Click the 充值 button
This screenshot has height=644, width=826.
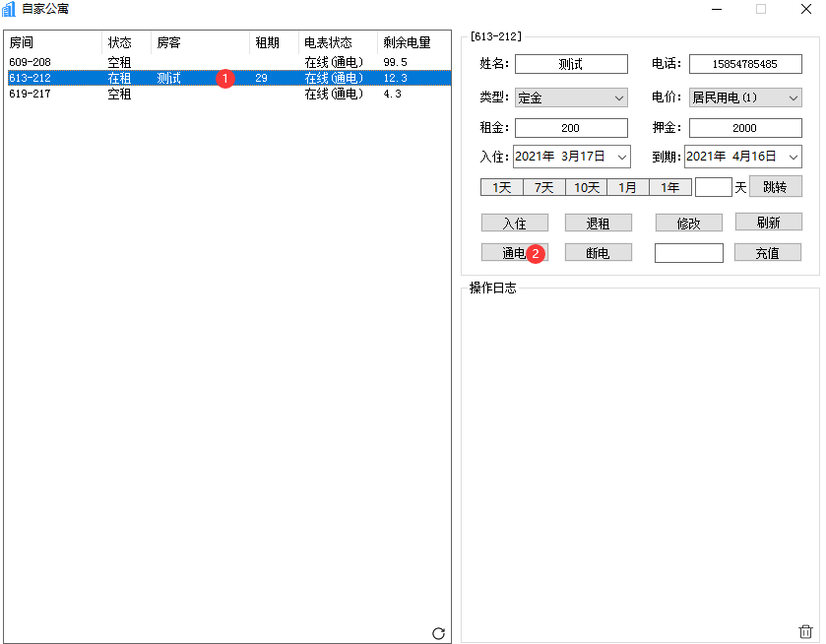pyautogui.click(x=768, y=252)
